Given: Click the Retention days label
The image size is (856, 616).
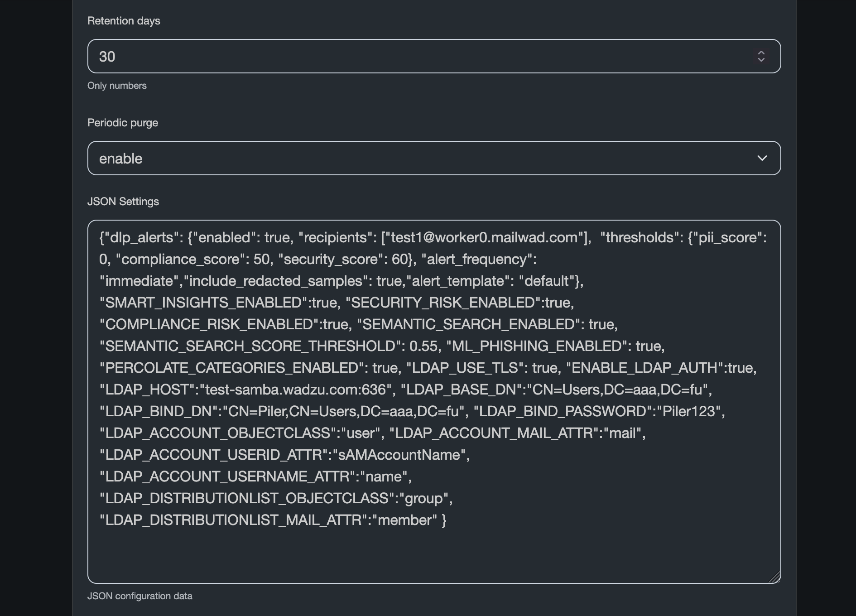Looking at the screenshot, I should coord(124,21).
